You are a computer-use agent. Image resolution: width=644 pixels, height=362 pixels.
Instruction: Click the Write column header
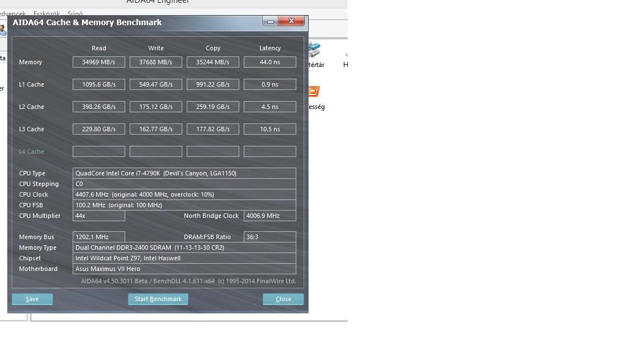click(x=155, y=48)
